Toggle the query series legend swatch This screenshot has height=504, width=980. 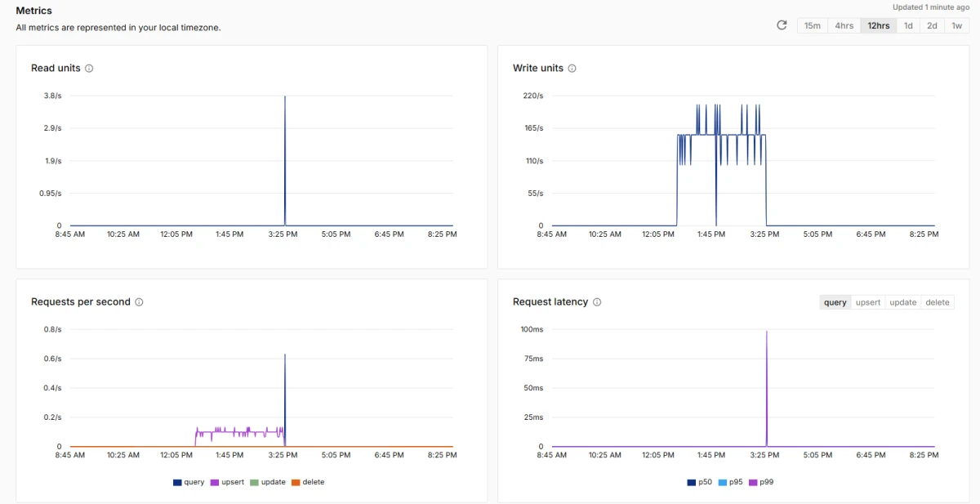(x=177, y=483)
